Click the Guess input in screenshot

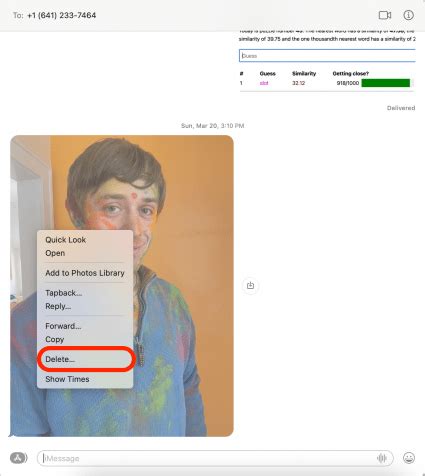click(x=327, y=56)
